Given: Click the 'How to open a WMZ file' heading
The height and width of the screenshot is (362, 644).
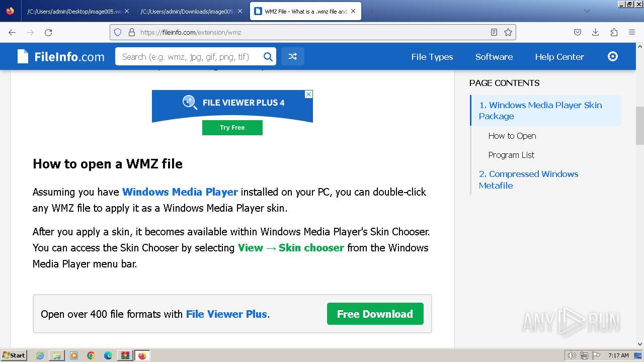Looking at the screenshot, I should (108, 164).
